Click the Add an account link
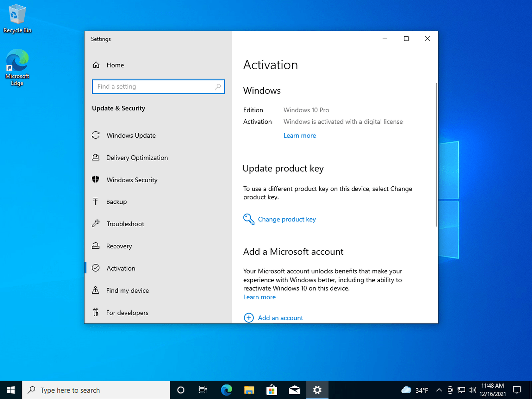 280,318
